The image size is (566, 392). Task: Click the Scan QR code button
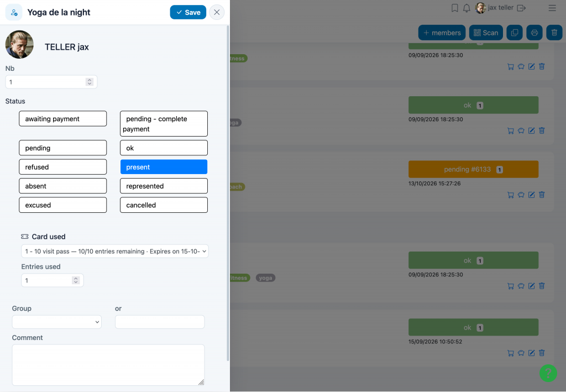click(486, 33)
